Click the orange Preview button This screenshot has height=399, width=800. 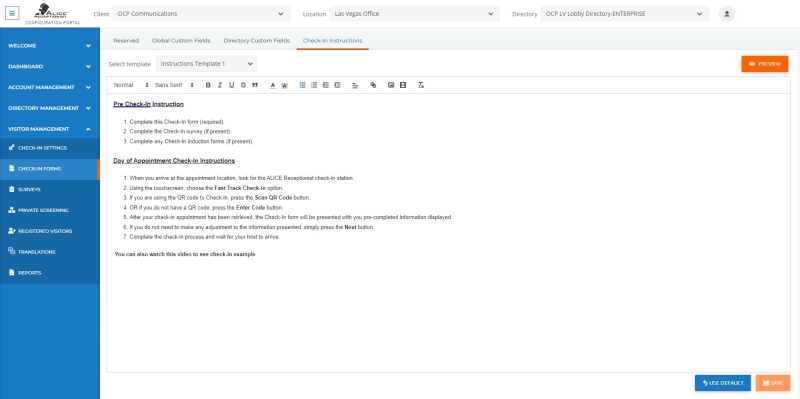pyautogui.click(x=765, y=64)
